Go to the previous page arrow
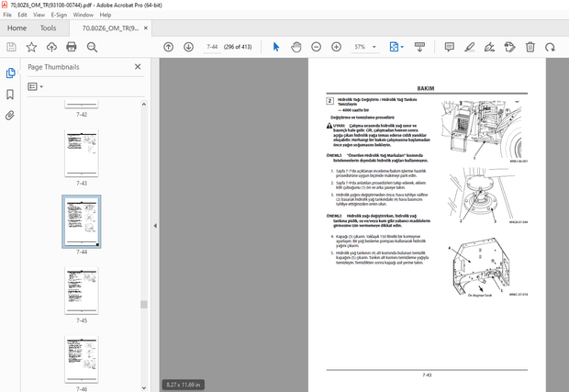Viewport: 569px width, 392px height. point(168,47)
